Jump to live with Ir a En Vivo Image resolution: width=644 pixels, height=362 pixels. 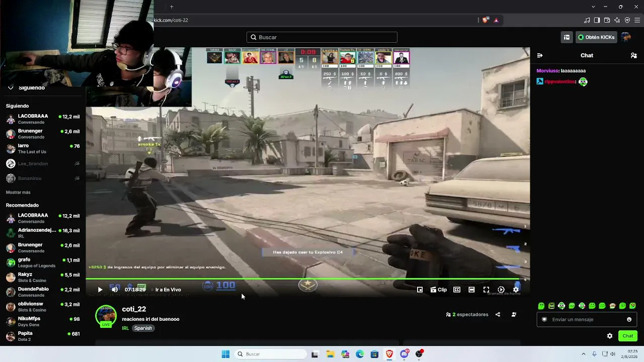click(168, 290)
